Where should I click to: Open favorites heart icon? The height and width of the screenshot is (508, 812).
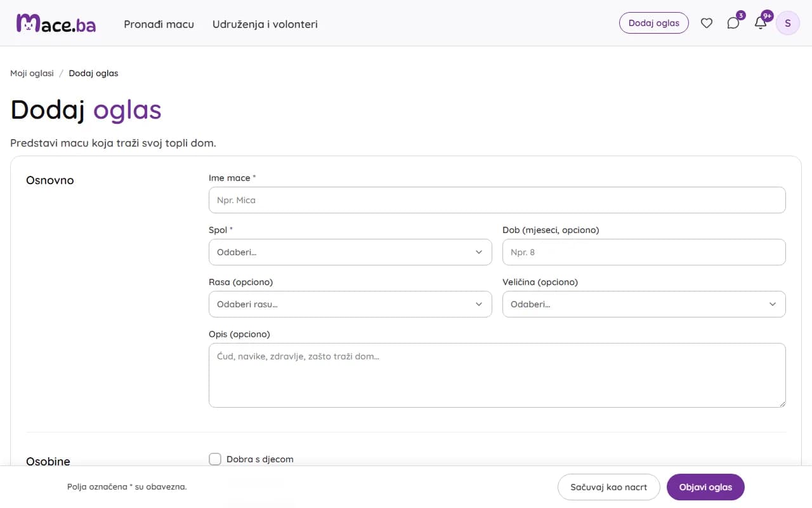706,23
